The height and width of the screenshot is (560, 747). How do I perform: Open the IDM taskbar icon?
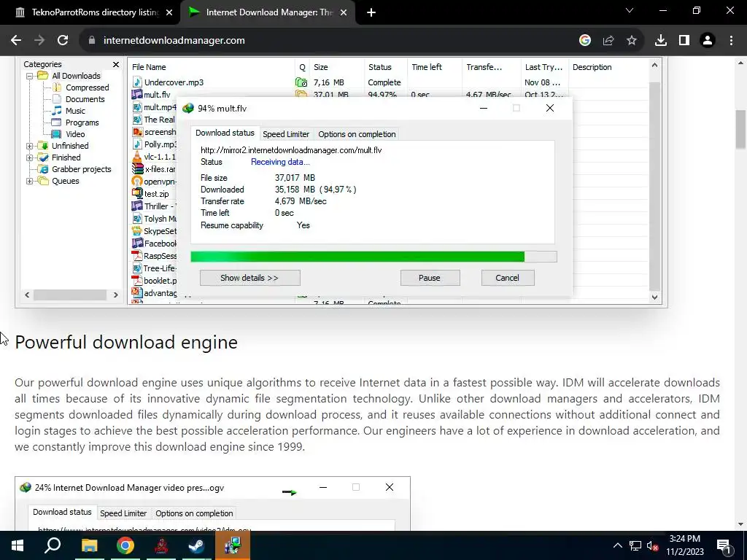coord(233,545)
